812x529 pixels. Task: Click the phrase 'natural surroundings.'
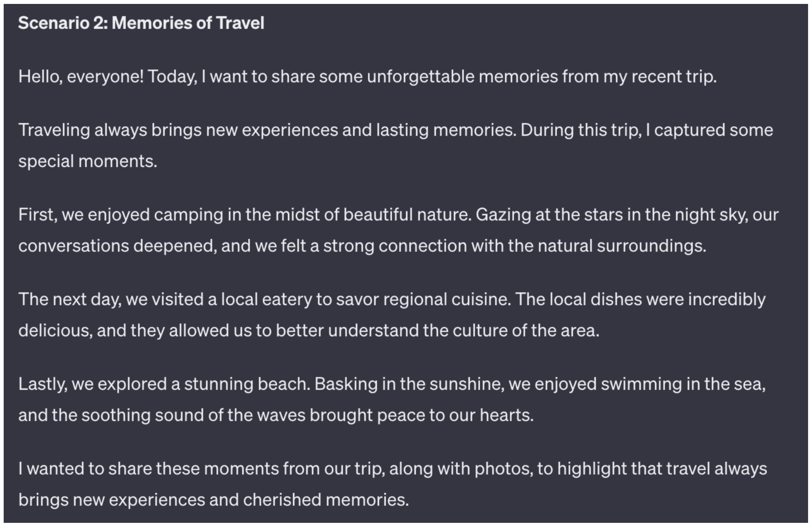pos(622,245)
